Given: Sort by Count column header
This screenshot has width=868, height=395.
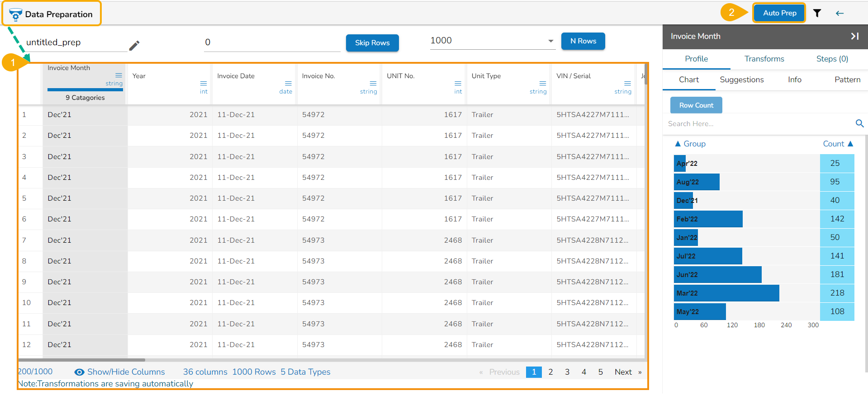Looking at the screenshot, I should click(838, 144).
